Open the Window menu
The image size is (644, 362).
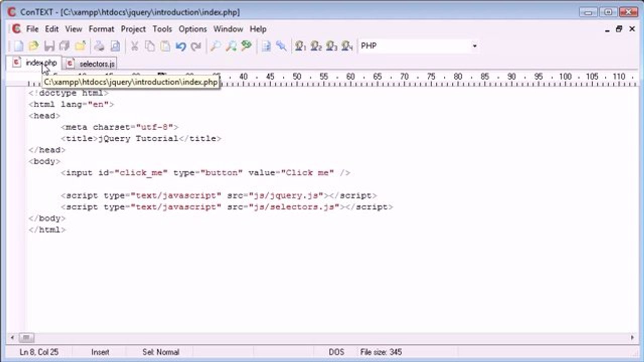click(x=228, y=29)
